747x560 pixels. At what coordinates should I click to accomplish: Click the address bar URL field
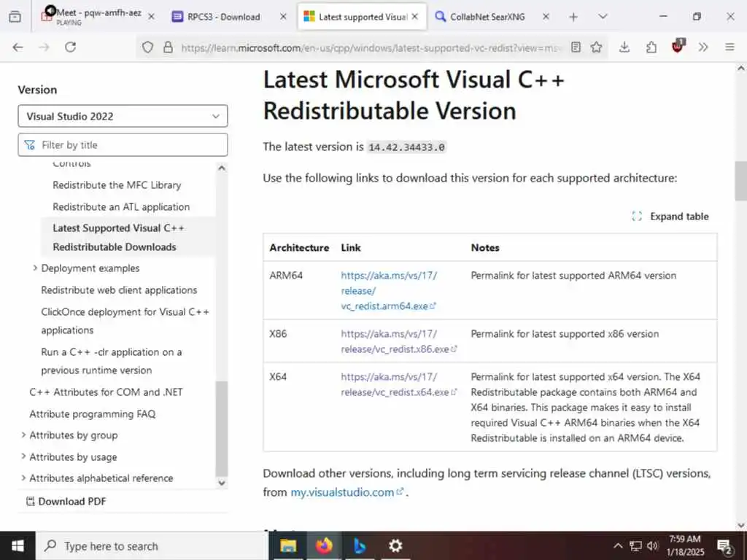pyautogui.click(x=371, y=47)
